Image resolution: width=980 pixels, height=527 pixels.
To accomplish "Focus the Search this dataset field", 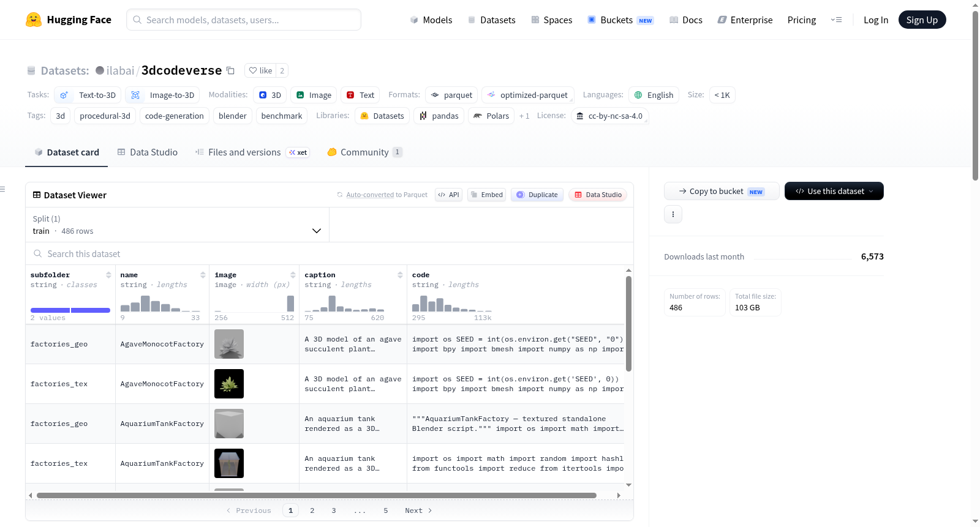I will point(330,253).
